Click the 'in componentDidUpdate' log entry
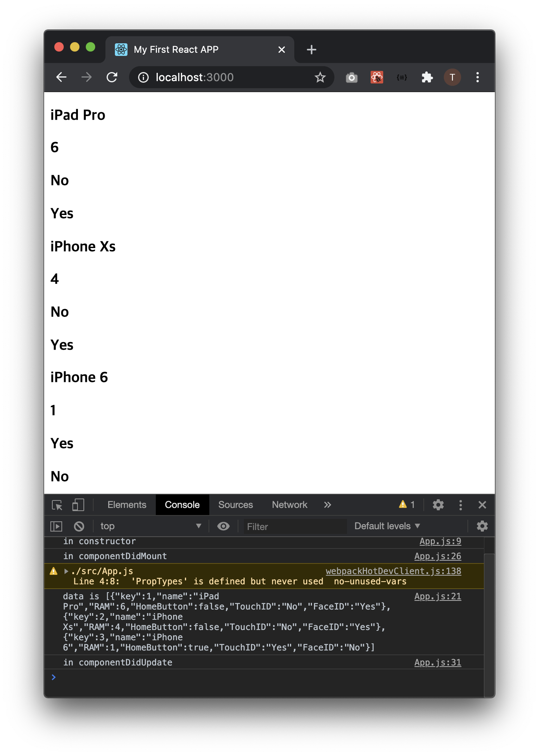 [118, 662]
